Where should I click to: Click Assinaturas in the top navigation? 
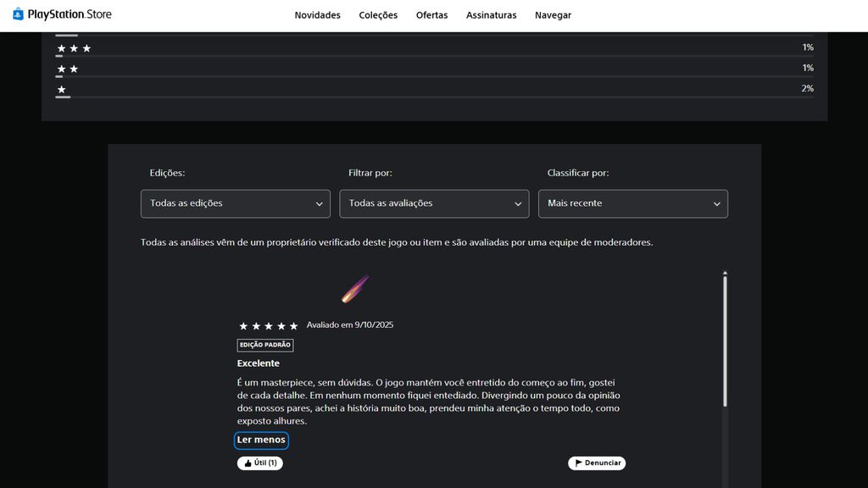pos(491,15)
